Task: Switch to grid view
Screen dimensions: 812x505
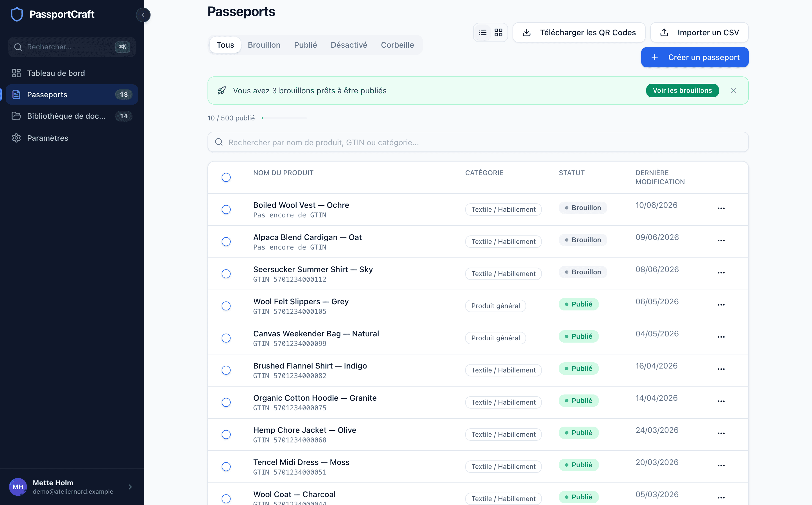Action: point(498,32)
